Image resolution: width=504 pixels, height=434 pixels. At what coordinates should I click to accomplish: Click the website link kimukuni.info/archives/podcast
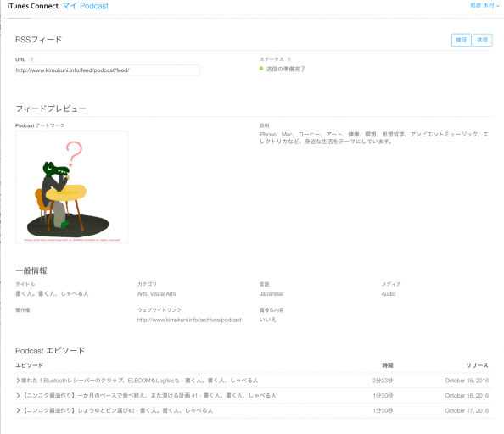(189, 320)
